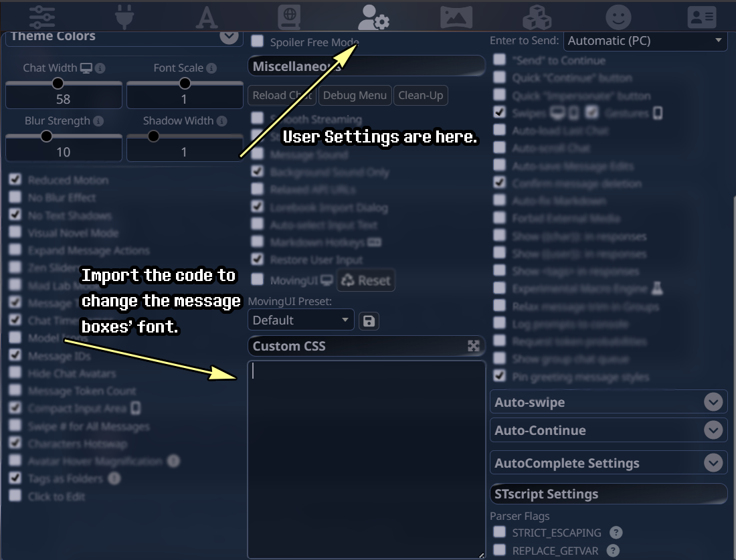Viewport: 736px width, 560px height.
Task: Click info icon beside Shadow Width
Action: pos(222,121)
